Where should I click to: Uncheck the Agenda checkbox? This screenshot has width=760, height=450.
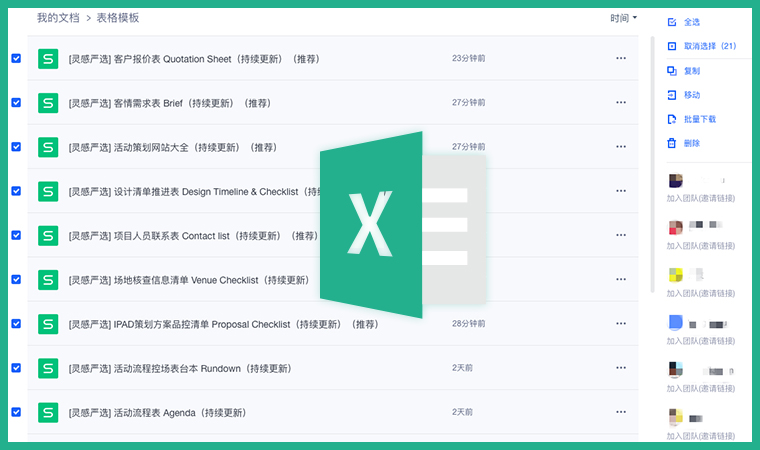coord(16,412)
